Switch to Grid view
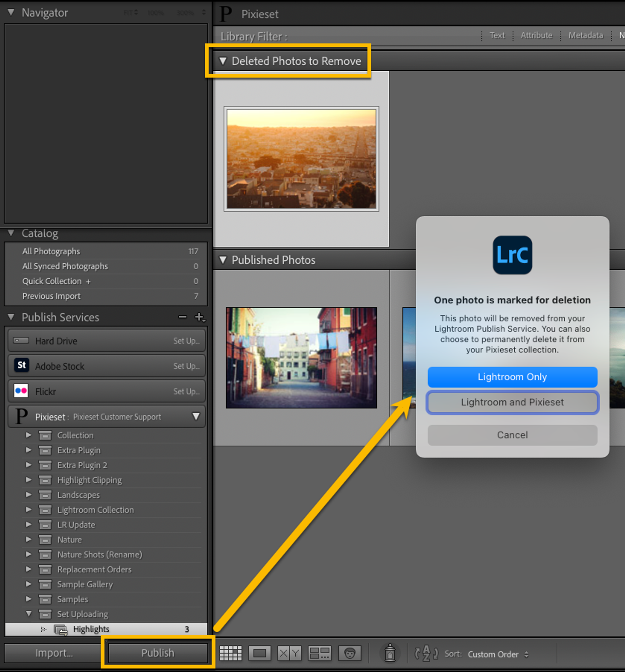The height and width of the screenshot is (672, 625). [x=231, y=653]
